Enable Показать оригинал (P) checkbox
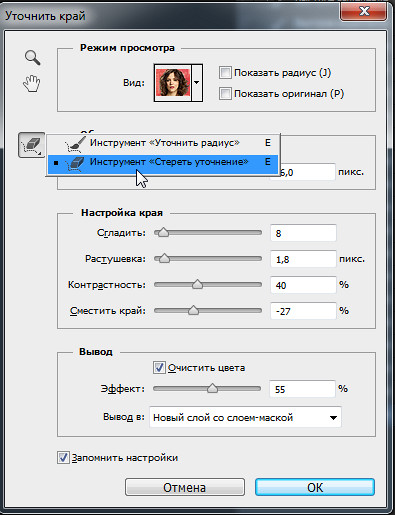This screenshot has width=395, height=515. [x=225, y=94]
